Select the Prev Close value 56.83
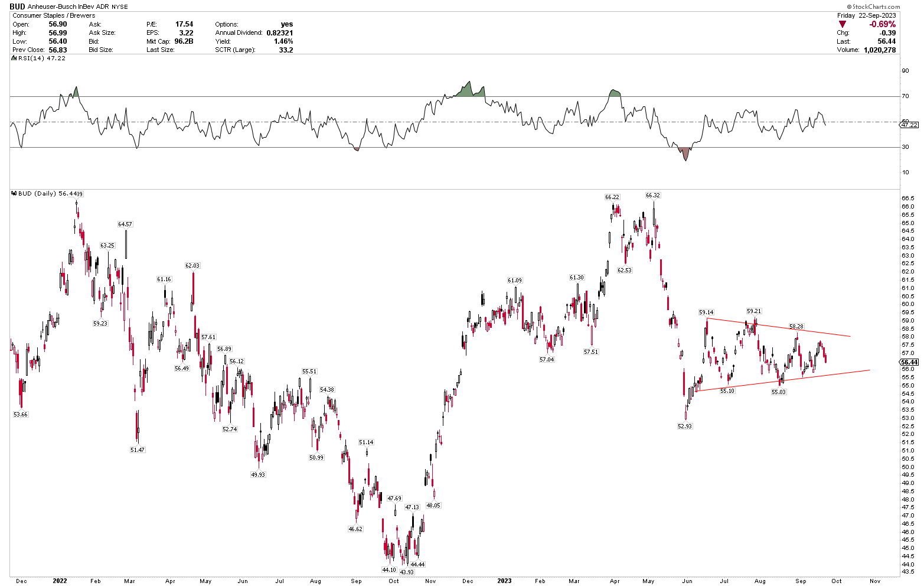The height and width of the screenshot is (586, 924). [x=58, y=50]
